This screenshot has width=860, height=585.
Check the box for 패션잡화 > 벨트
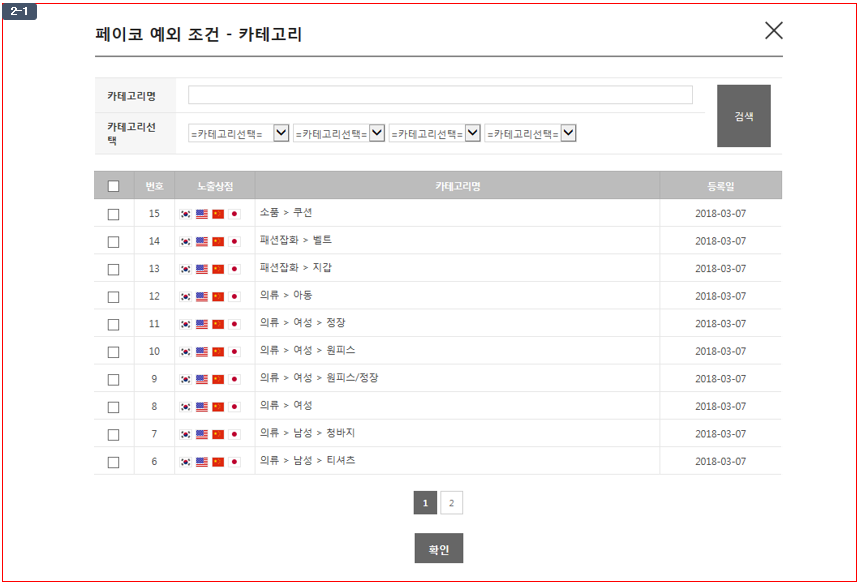114,241
